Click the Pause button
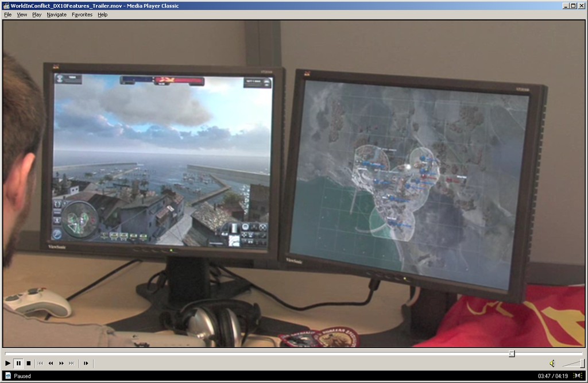This screenshot has width=588, height=383. click(x=18, y=363)
